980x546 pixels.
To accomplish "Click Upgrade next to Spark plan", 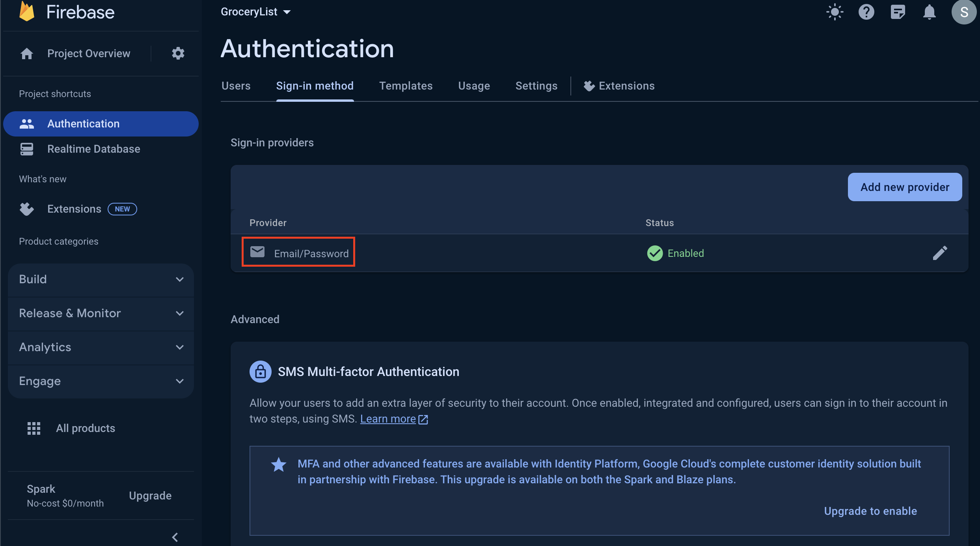I will point(150,496).
